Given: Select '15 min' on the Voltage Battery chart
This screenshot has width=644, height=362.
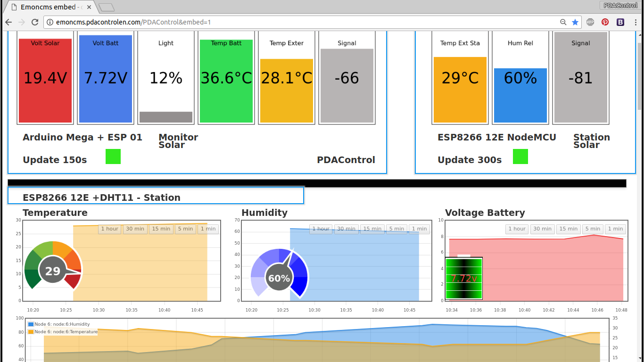Looking at the screenshot, I should click(x=569, y=229).
